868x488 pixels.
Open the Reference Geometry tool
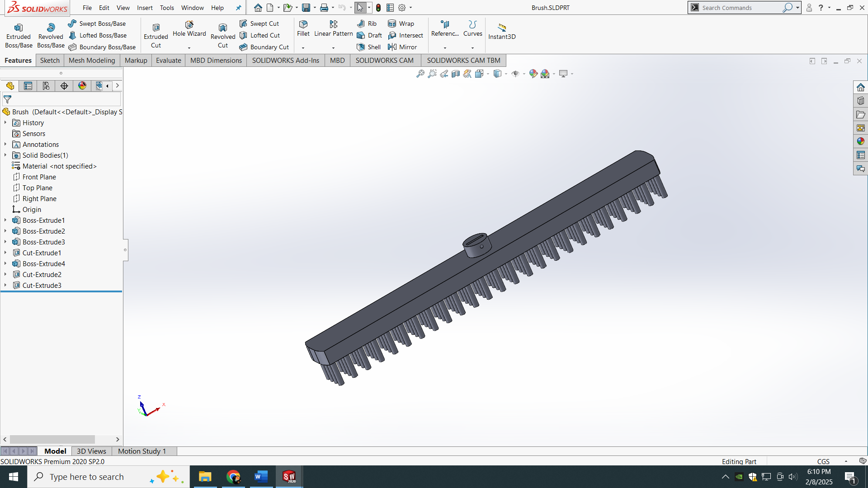pos(445,28)
